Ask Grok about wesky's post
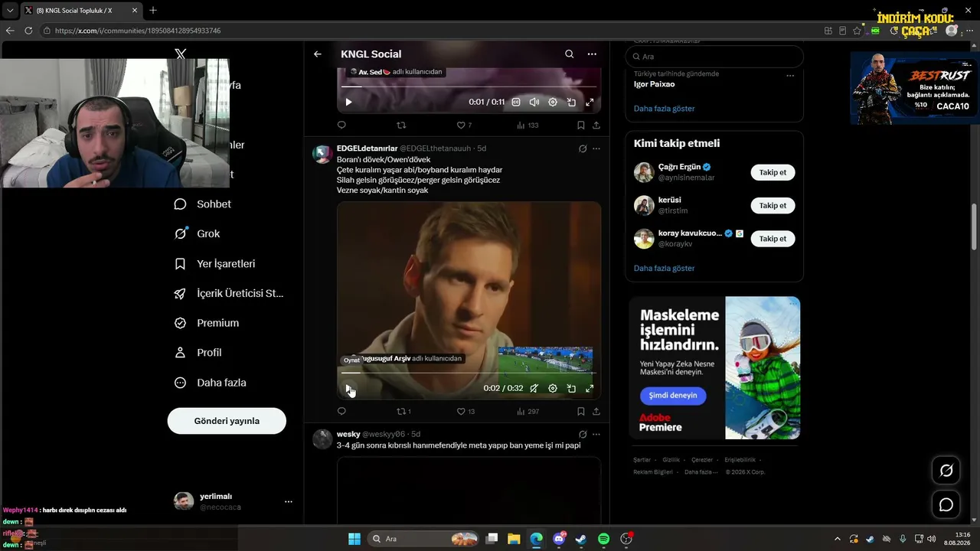Image resolution: width=980 pixels, height=551 pixels. point(583,434)
